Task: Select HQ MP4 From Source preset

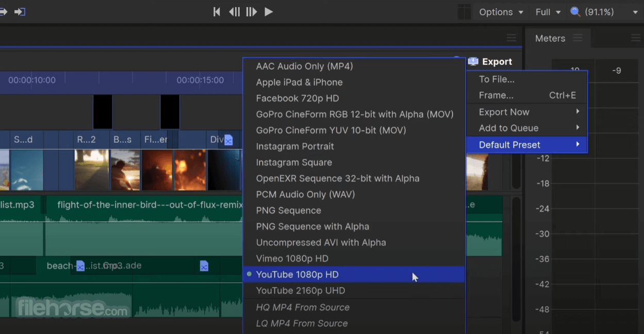Action: [x=354, y=307]
